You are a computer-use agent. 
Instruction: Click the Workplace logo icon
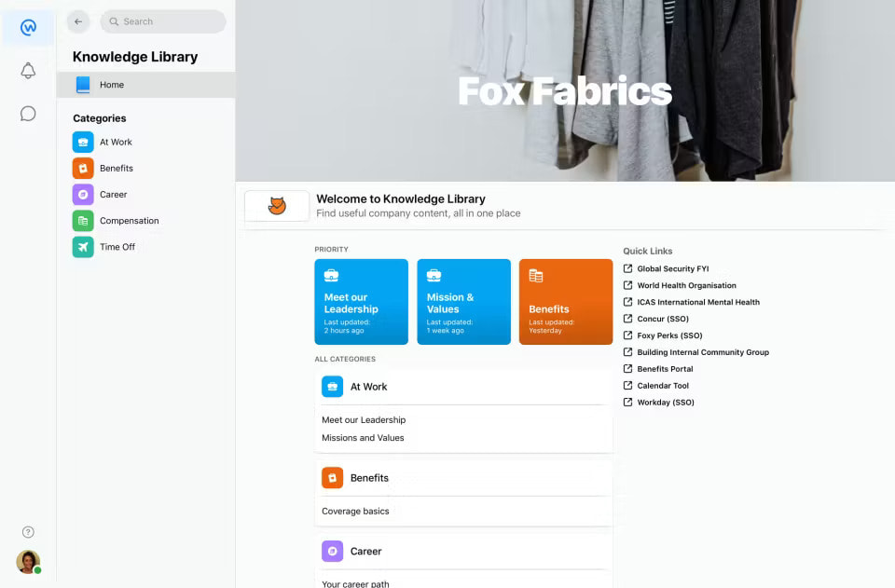28,27
